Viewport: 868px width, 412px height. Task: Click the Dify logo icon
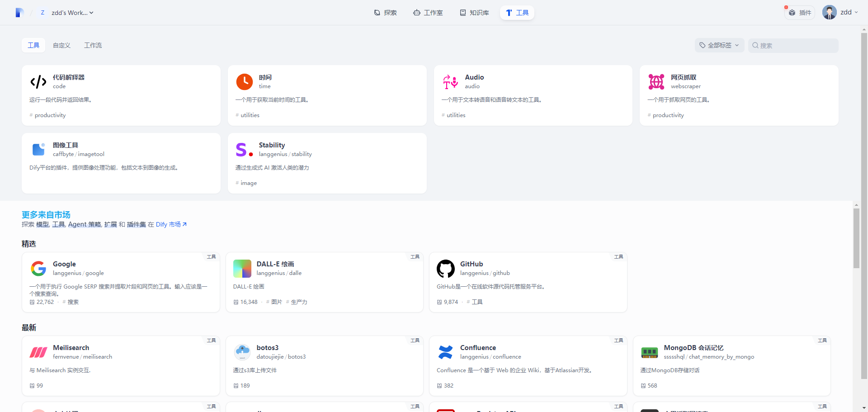point(19,13)
